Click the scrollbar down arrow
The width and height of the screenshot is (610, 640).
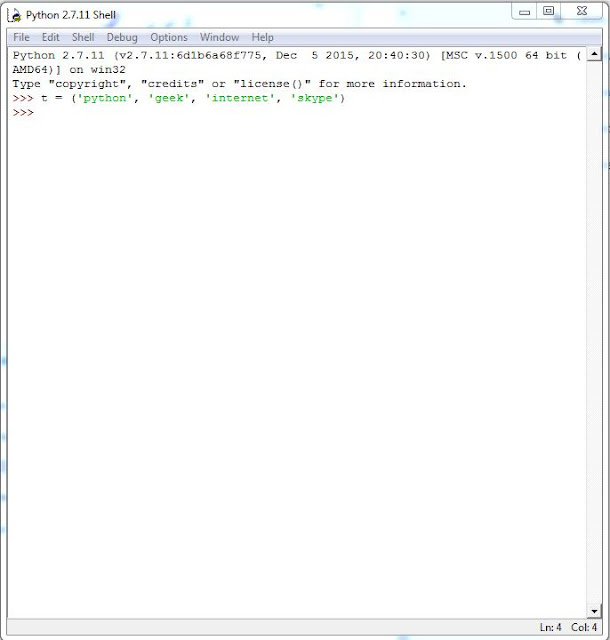pos(594,611)
